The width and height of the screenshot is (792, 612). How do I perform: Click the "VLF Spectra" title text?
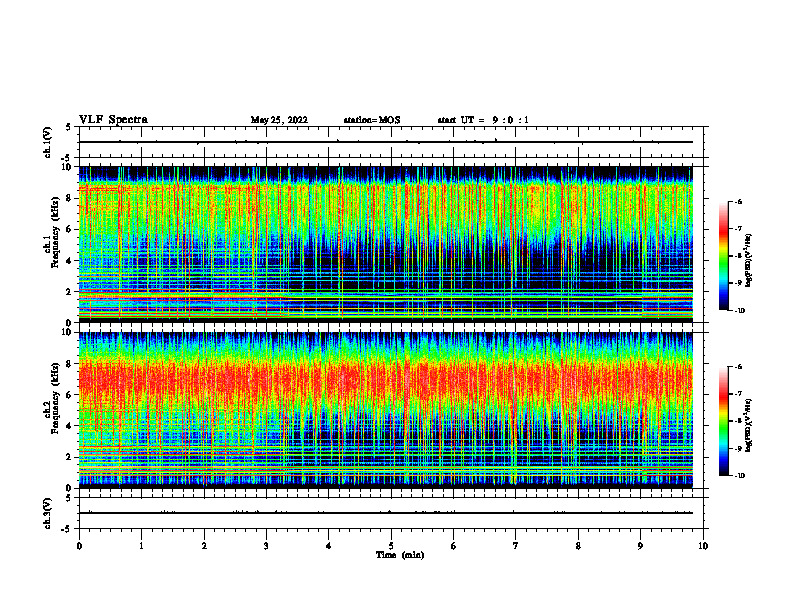(x=113, y=120)
